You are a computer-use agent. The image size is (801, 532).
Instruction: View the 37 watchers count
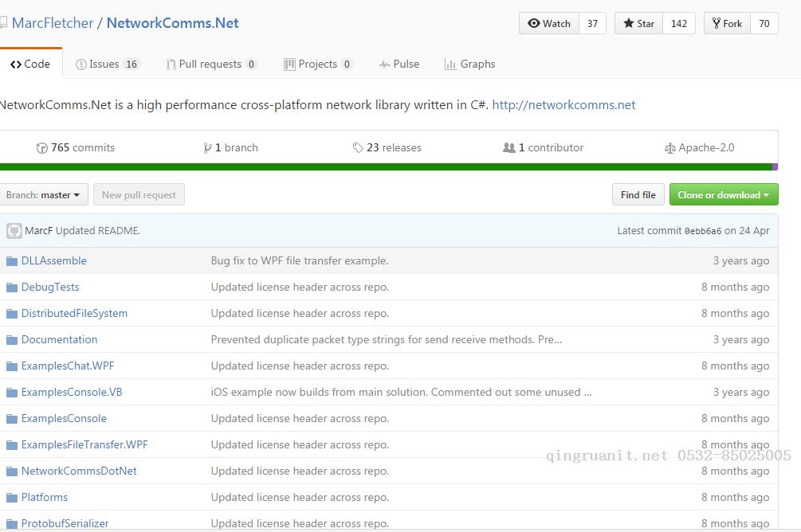point(592,23)
